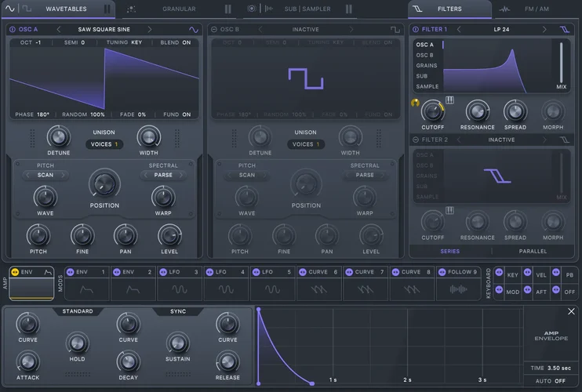
Task: Open the OSC A Pitch Scan mode selector
Action: pyautogui.click(x=45, y=175)
